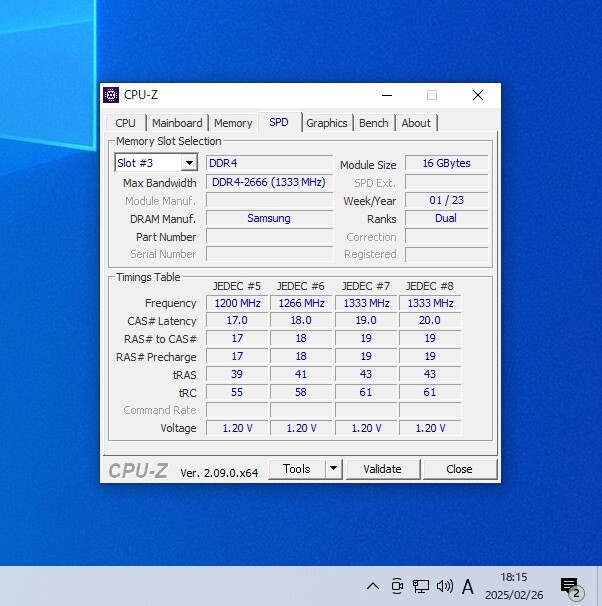Viewport: 602px width, 606px height.
Task: Open the About tab
Action: [x=416, y=123]
